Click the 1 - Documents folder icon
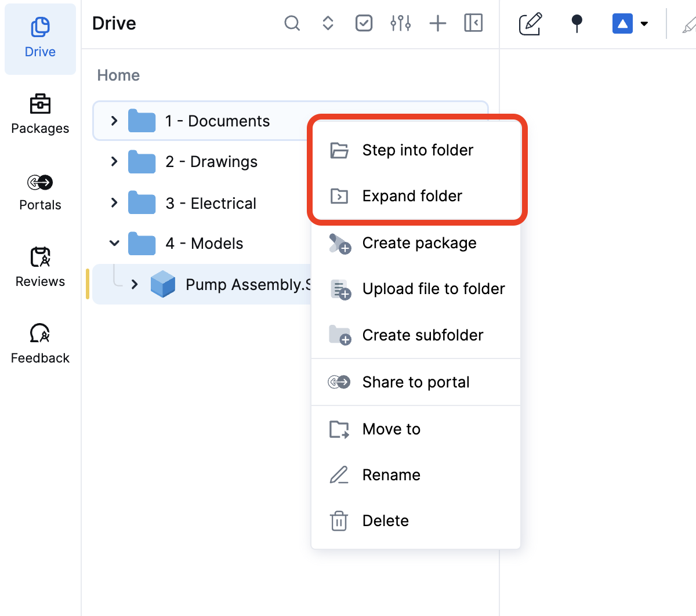The image size is (696, 616). [142, 121]
